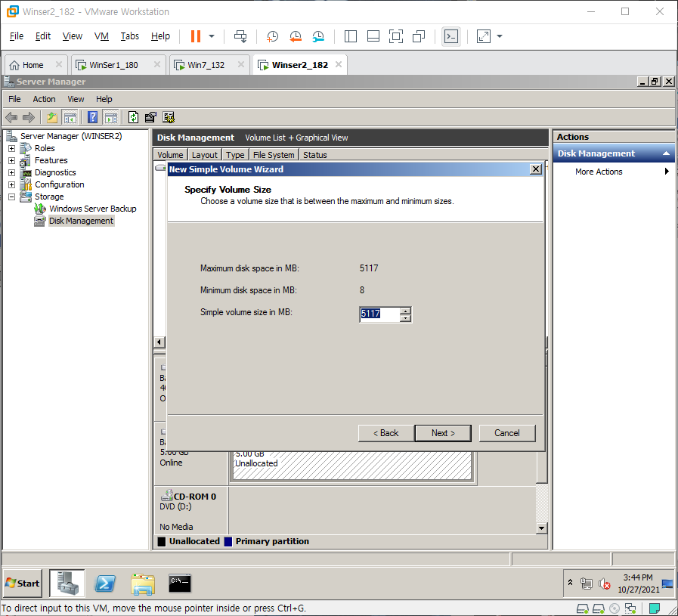The width and height of the screenshot is (678, 616).
Task: Close the New Simple Volume Wizard dialog
Action: click(536, 169)
